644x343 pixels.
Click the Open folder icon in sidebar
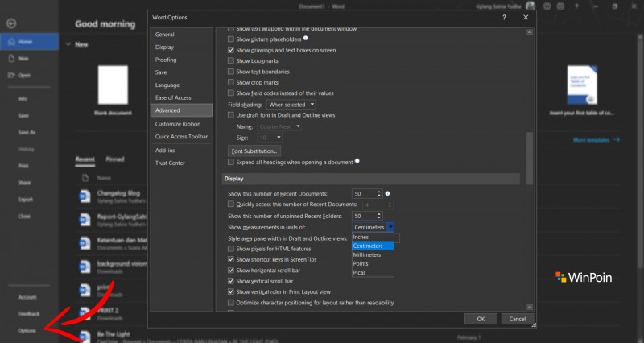click(x=11, y=75)
